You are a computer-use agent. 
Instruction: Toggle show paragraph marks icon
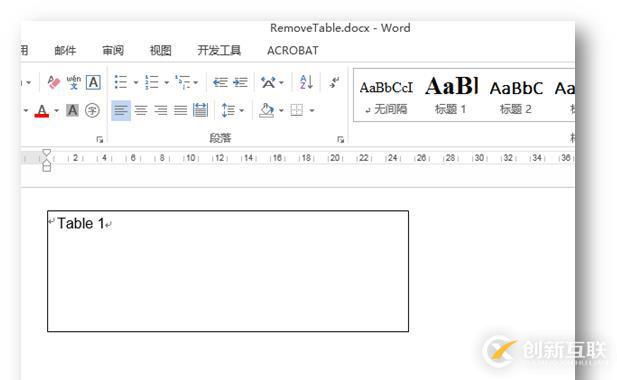click(x=334, y=83)
